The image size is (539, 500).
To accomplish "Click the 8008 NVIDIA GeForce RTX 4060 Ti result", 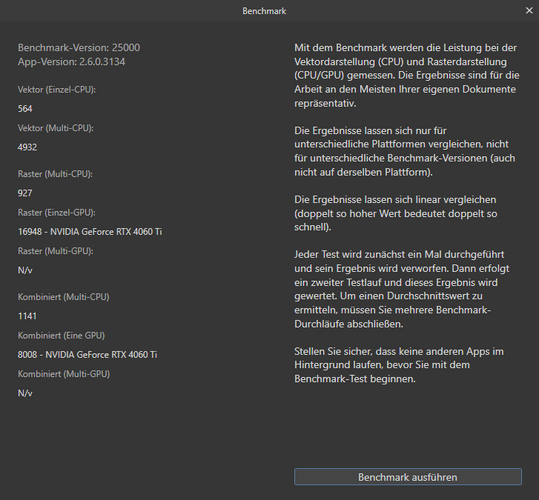I will coord(87,355).
